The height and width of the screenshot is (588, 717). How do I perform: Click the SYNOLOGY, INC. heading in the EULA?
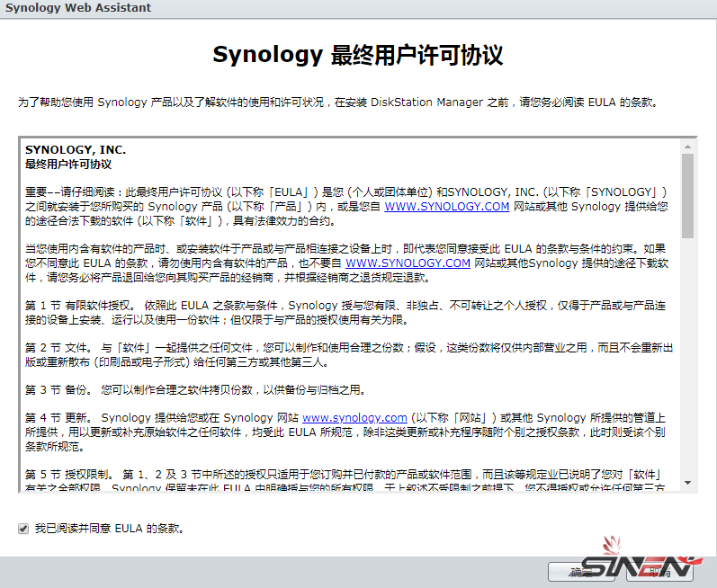(x=76, y=150)
